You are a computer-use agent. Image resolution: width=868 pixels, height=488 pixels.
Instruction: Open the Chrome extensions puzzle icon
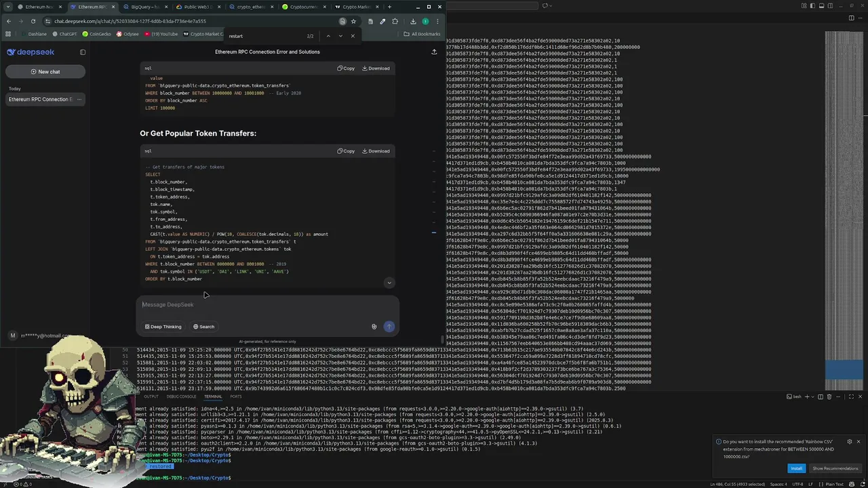395,22
